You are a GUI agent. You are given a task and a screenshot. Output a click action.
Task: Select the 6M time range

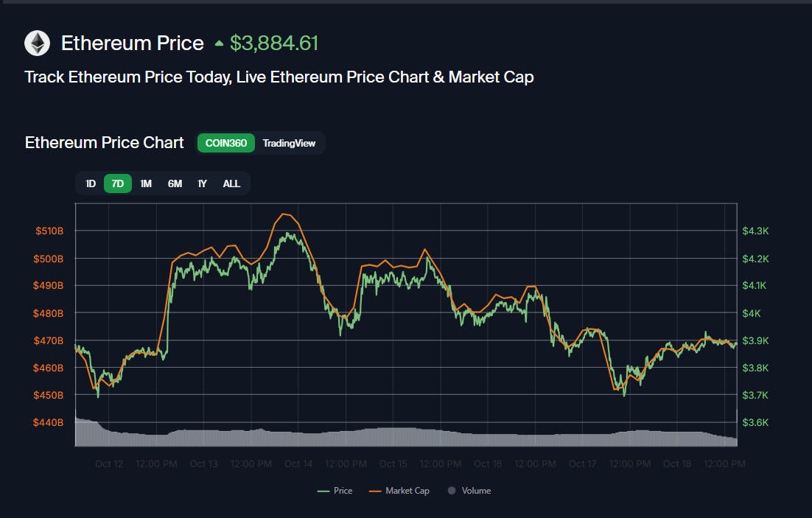click(x=175, y=183)
